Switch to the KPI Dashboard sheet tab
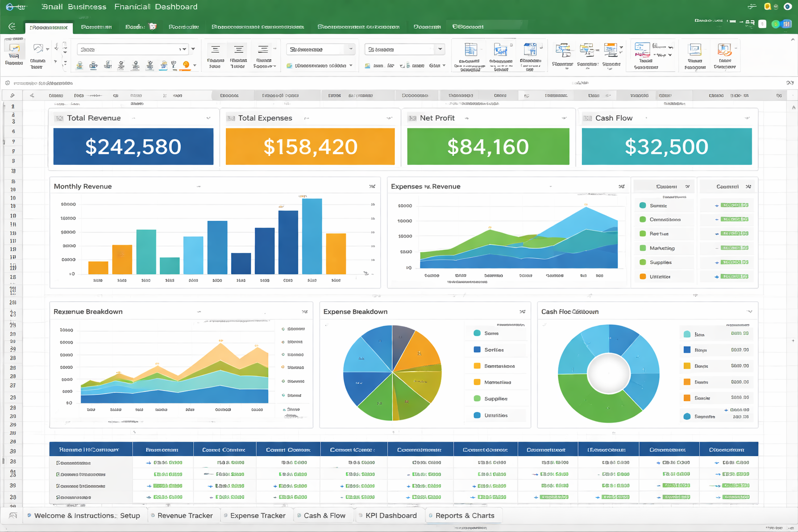798x532 pixels. [390, 515]
